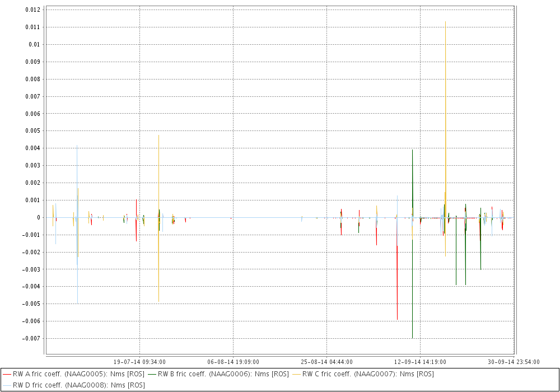
Task: Click the 19-07-14 09:34:00 time axis label
Action: coord(139,362)
